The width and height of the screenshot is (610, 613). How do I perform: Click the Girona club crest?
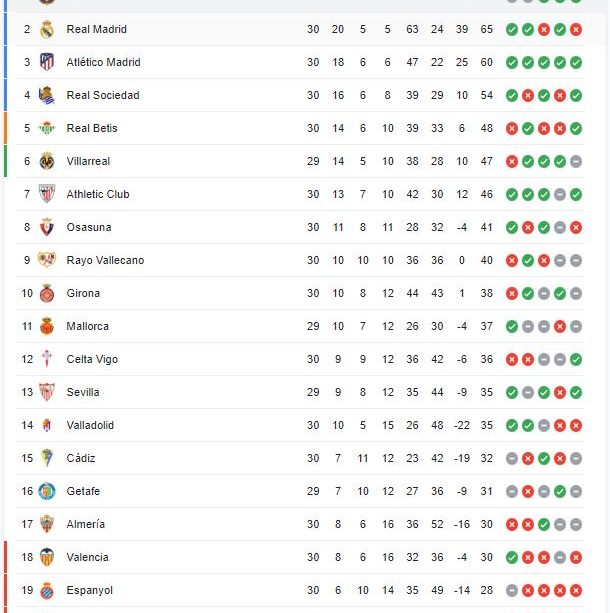tap(47, 293)
